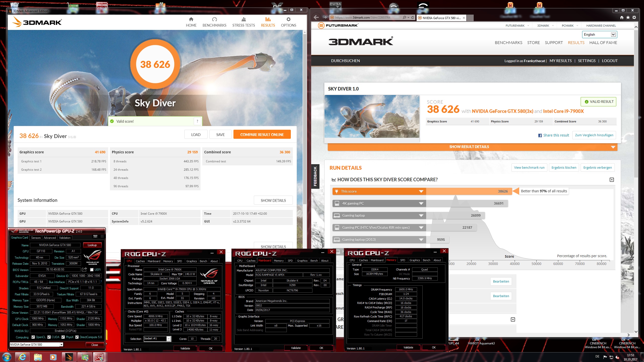Open GPU-Z hamburger menu icon
Image resolution: width=644 pixels, height=362 pixels.
point(102,236)
